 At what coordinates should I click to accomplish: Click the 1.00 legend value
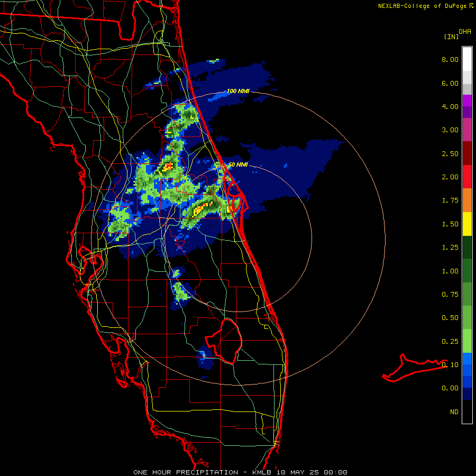pos(450,271)
